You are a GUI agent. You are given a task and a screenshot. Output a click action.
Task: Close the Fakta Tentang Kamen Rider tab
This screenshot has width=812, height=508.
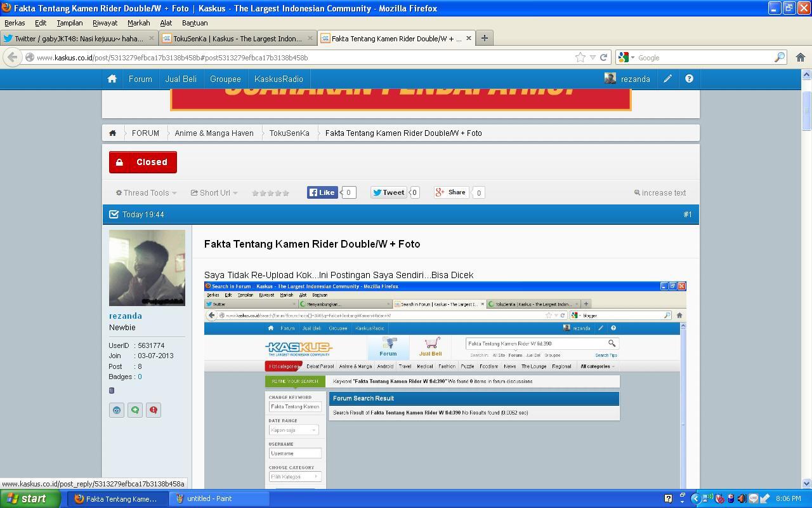[x=469, y=38]
